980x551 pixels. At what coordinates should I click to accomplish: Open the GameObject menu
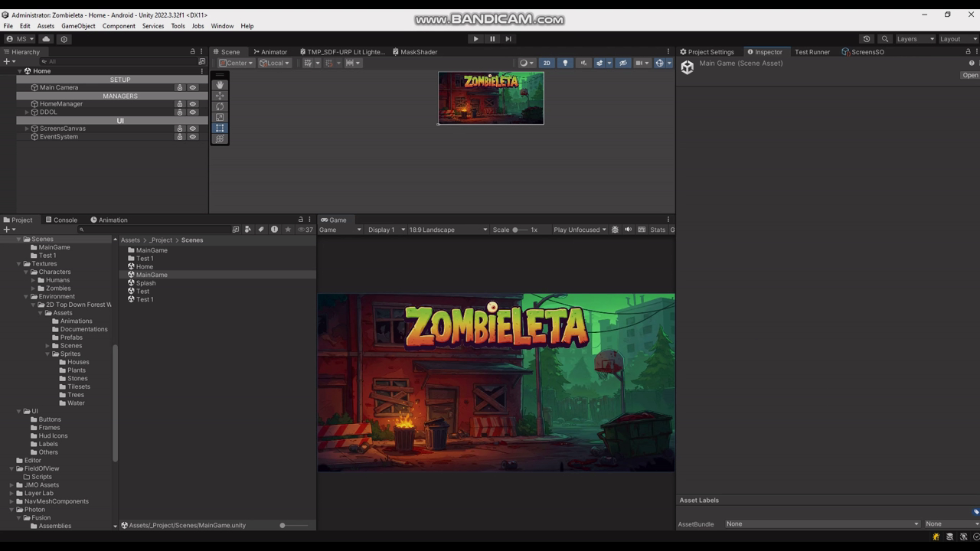pyautogui.click(x=78, y=26)
